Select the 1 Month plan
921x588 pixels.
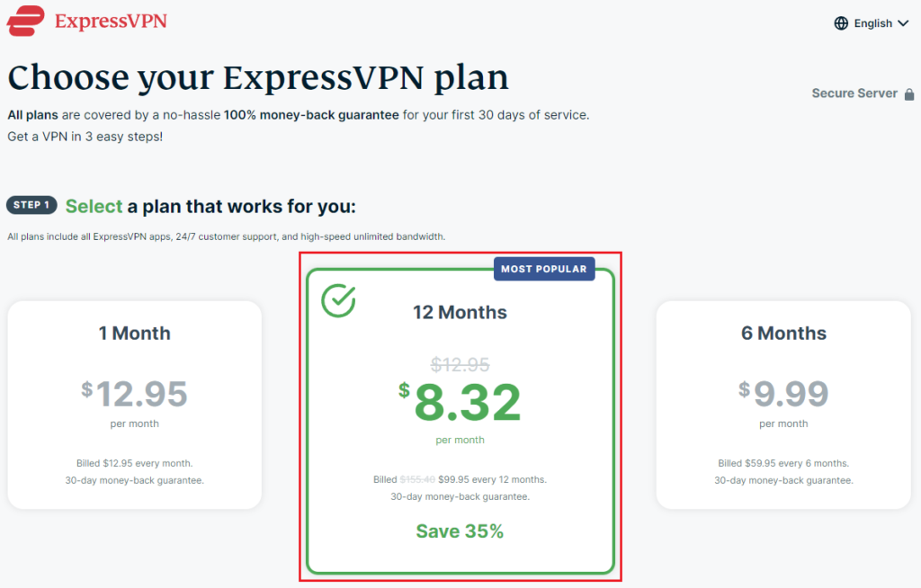134,405
